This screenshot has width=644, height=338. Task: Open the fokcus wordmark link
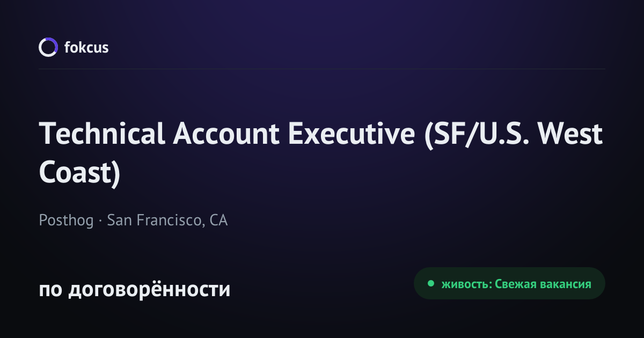click(x=86, y=47)
